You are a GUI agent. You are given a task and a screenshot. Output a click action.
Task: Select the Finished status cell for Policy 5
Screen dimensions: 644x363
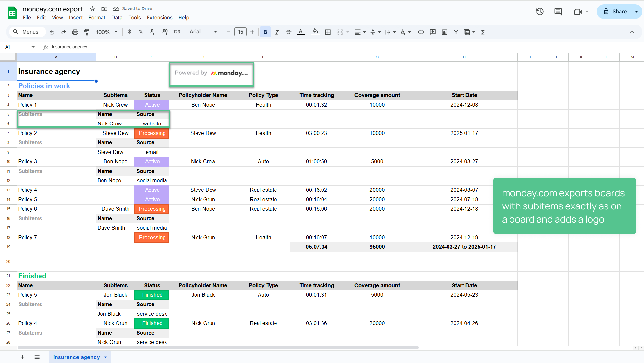152,295
